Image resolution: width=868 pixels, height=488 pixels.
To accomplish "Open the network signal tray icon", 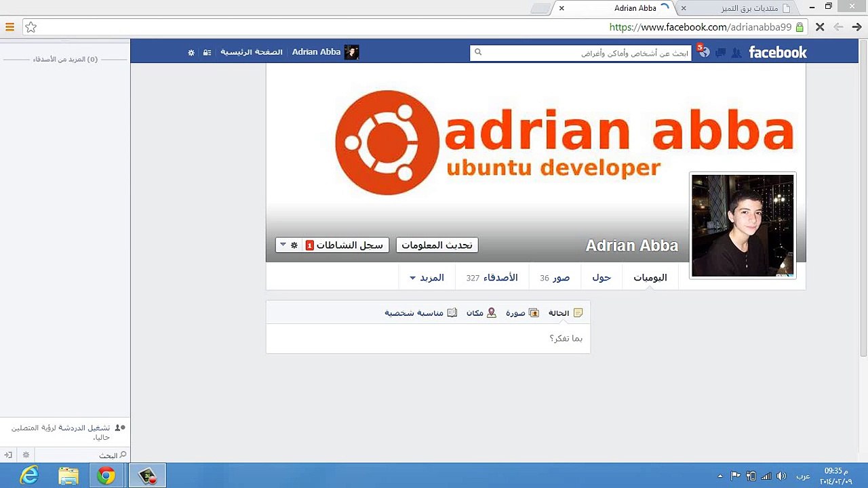I will [766, 476].
